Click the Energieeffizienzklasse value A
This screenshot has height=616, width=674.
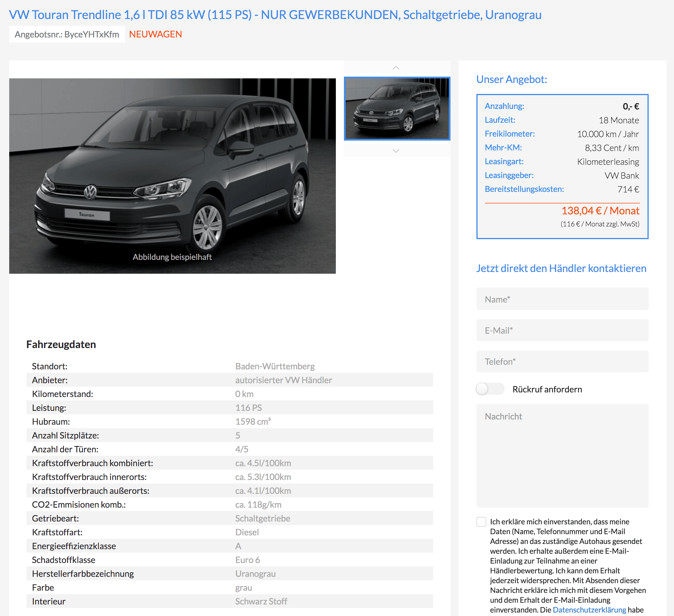[238, 546]
